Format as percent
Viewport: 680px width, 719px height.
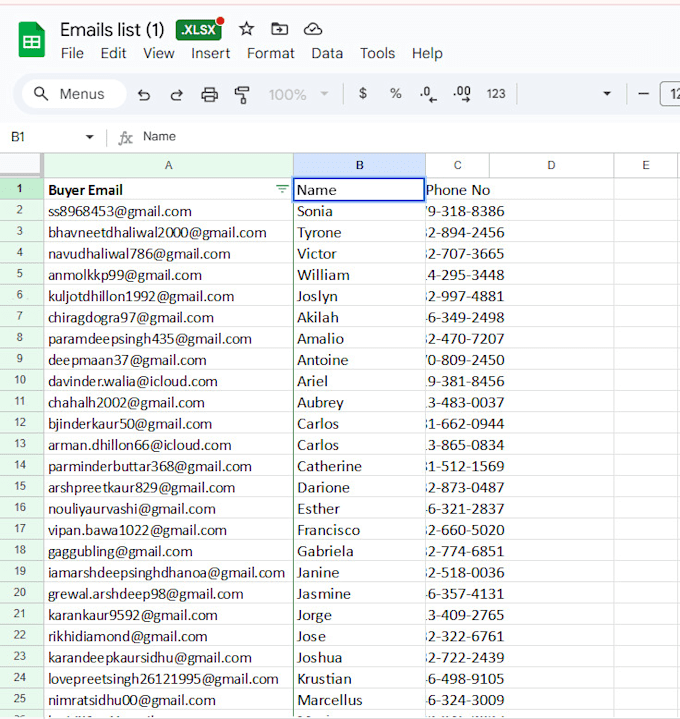395,94
